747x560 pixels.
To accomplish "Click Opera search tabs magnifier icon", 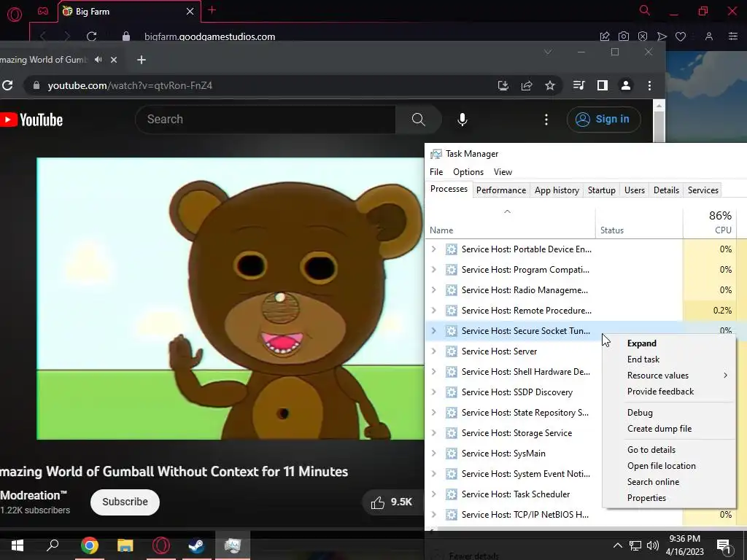I will (x=645, y=10).
